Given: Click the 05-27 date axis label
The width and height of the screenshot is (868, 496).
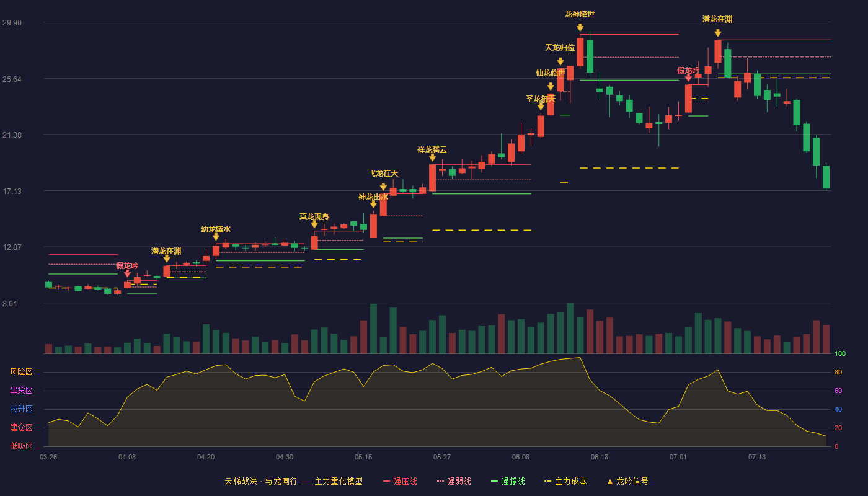Looking at the screenshot, I should [442, 457].
